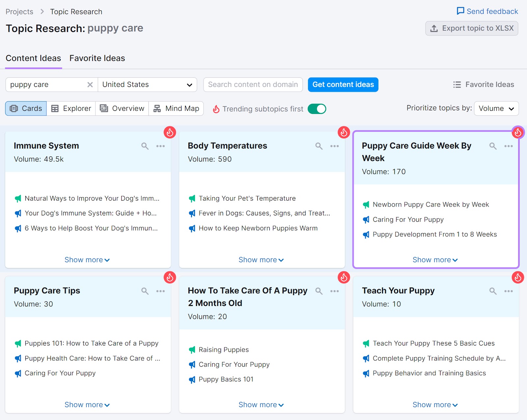
Task: Expand Show more on Immune System card
Action: point(87,260)
